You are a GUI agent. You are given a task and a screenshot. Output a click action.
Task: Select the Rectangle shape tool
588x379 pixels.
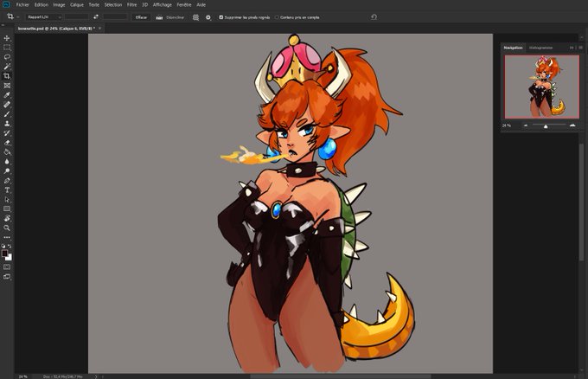[7, 209]
